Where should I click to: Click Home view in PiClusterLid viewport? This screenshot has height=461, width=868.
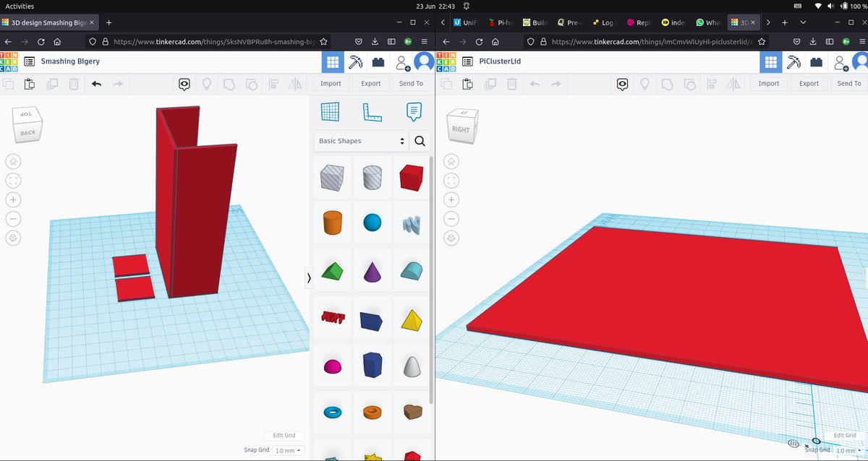452,161
